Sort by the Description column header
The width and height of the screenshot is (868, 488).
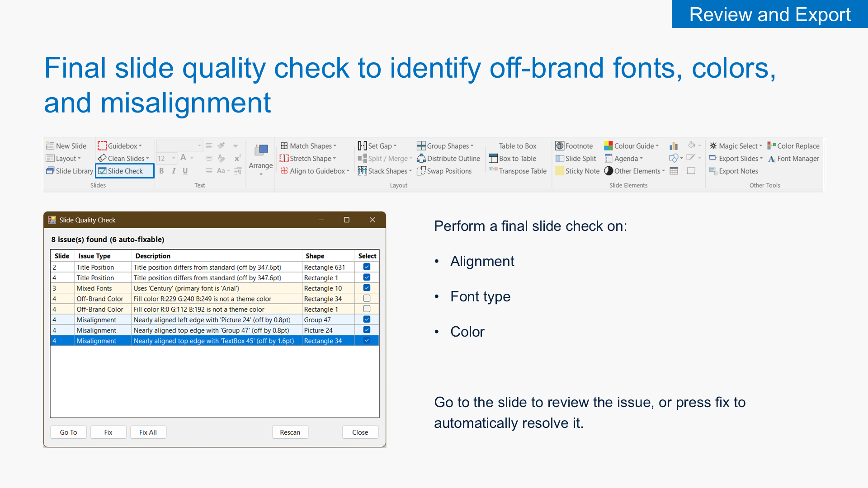point(217,256)
